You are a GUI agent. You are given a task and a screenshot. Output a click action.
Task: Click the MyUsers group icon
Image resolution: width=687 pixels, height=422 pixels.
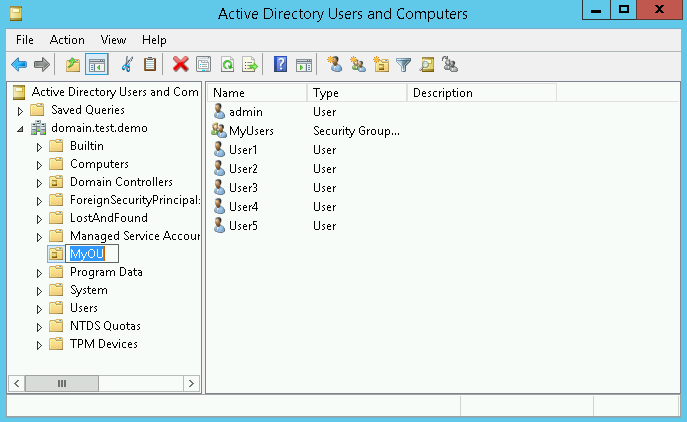point(219,131)
